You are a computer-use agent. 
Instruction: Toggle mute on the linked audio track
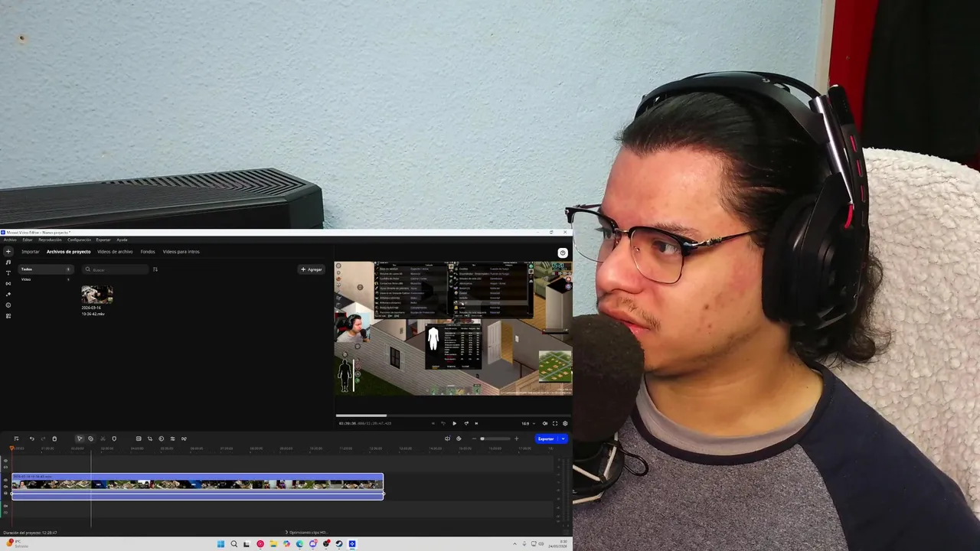[x=5, y=487]
